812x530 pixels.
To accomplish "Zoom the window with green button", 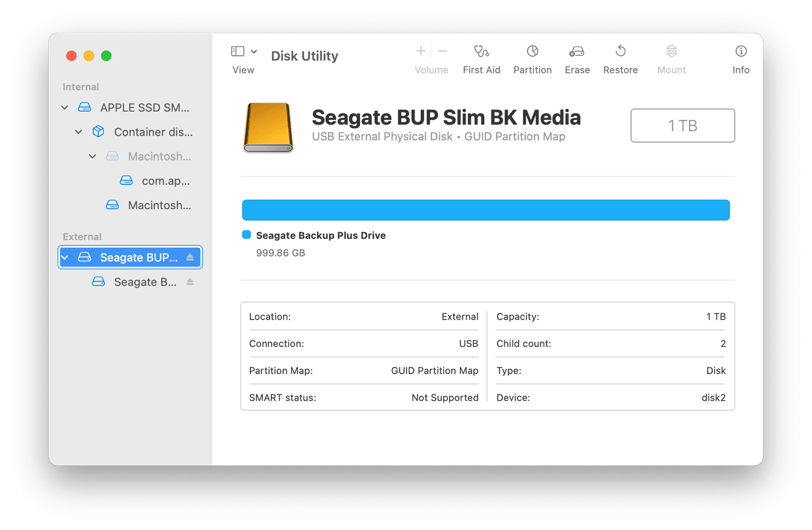I will pyautogui.click(x=106, y=56).
